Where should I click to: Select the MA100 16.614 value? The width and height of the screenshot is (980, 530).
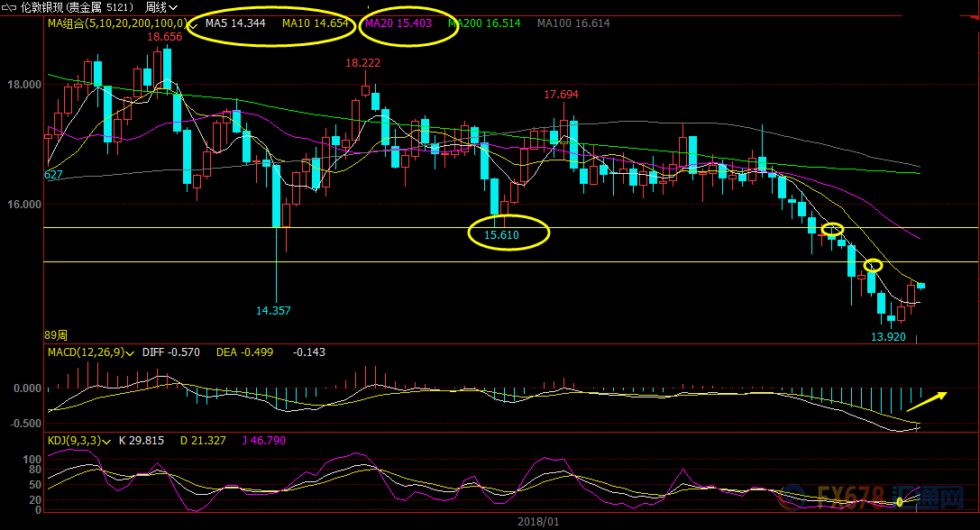click(573, 23)
